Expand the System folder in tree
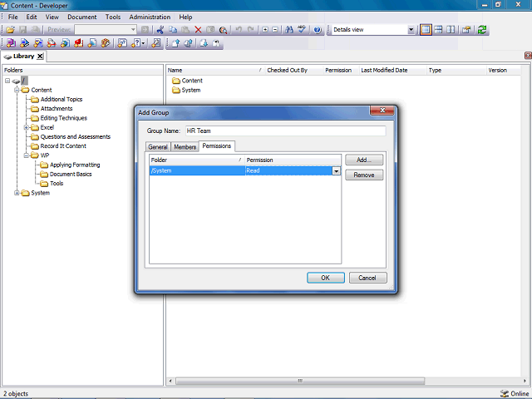The image size is (532, 399). [17, 193]
